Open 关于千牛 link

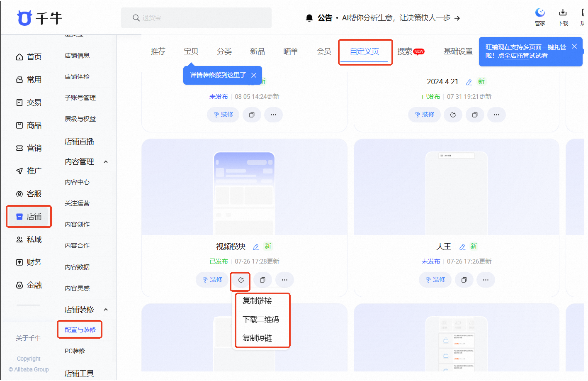coord(28,338)
